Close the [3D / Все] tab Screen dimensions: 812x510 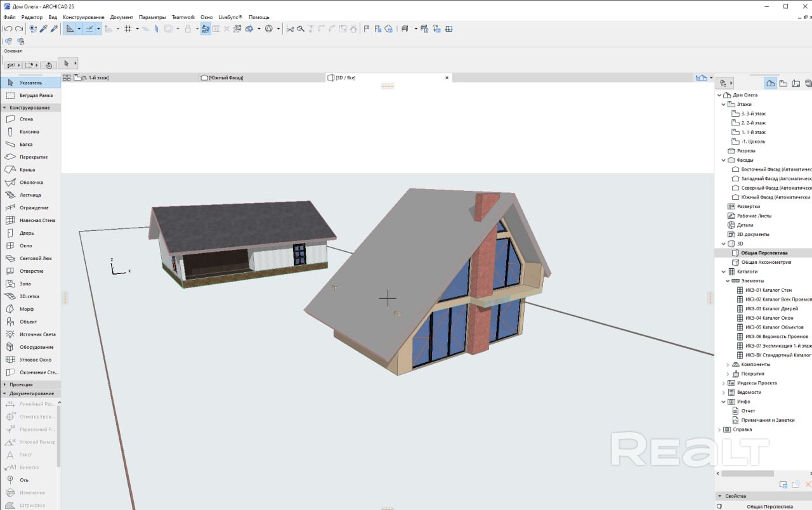[x=447, y=77]
